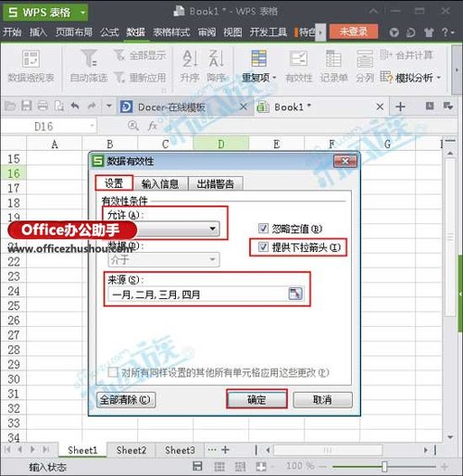Open the 介于 data dropdown

pyautogui.click(x=164, y=259)
